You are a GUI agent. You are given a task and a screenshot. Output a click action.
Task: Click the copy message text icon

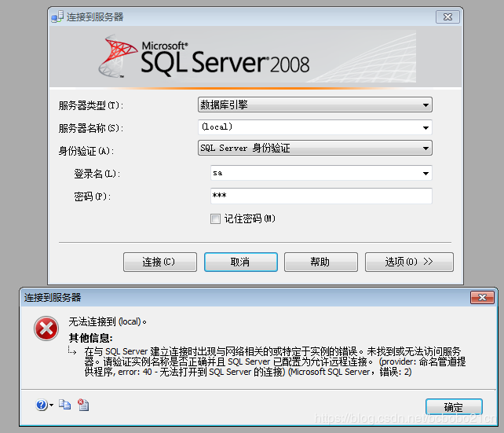click(64, 405)
